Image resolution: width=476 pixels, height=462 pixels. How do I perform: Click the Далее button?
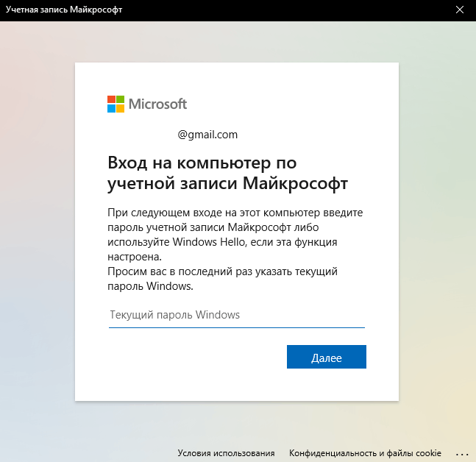click(x=327, y=357)
